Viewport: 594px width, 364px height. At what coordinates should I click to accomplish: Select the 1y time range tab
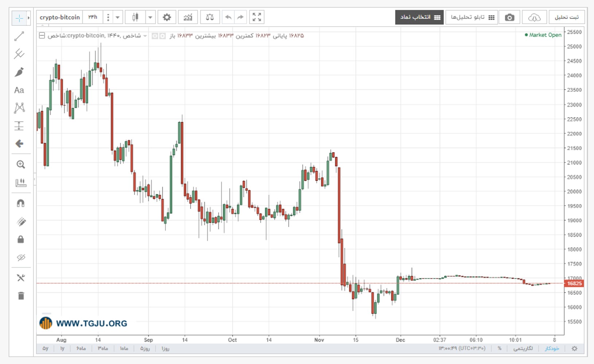(62, 348)
